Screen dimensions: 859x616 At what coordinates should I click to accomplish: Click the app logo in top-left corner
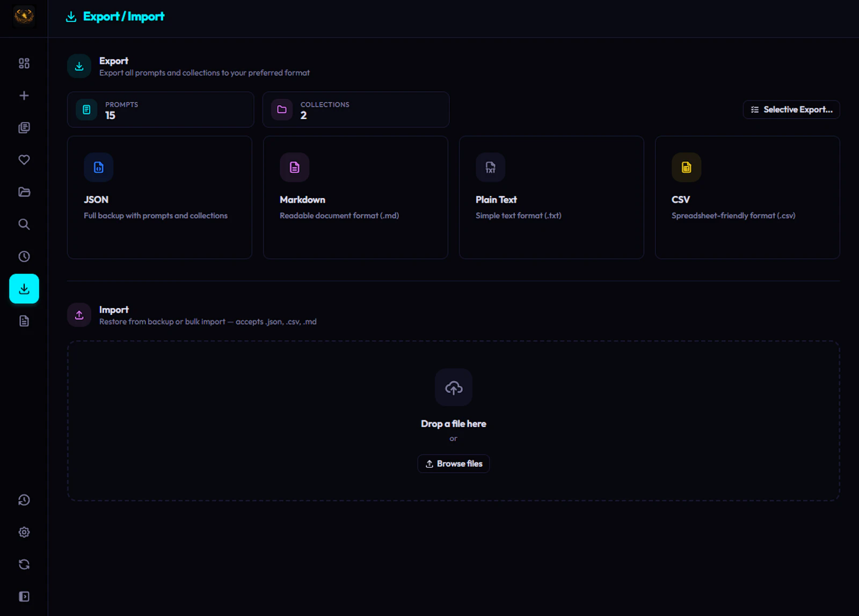24,16
